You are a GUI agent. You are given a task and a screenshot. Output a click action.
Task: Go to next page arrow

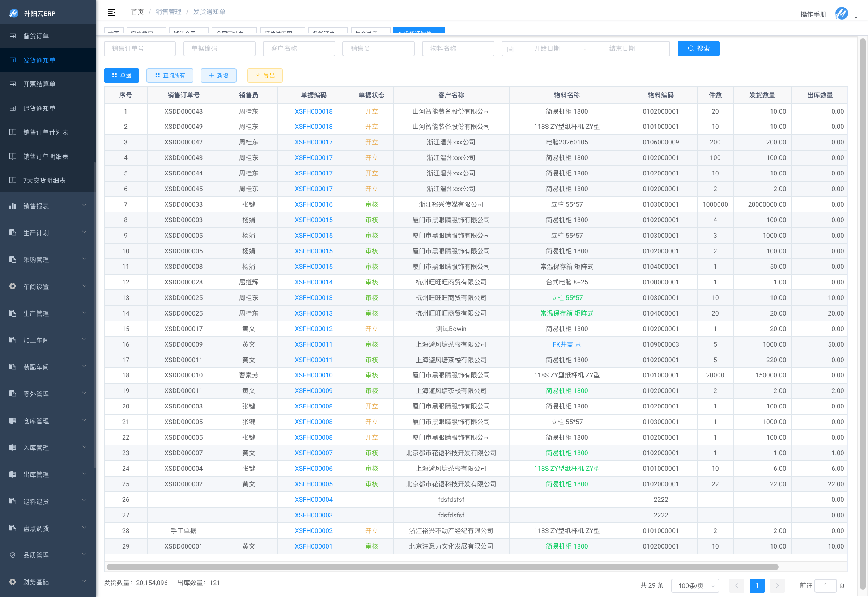(x=777, y=585)
